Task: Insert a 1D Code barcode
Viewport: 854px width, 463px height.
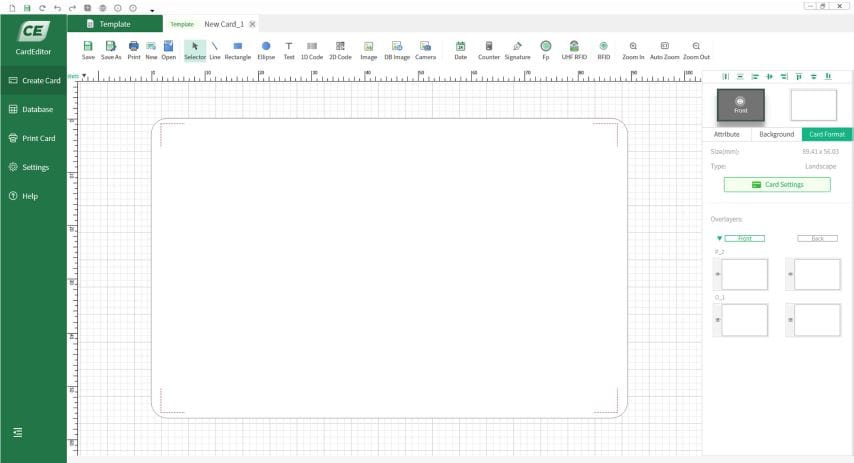Action: point(312,50)
